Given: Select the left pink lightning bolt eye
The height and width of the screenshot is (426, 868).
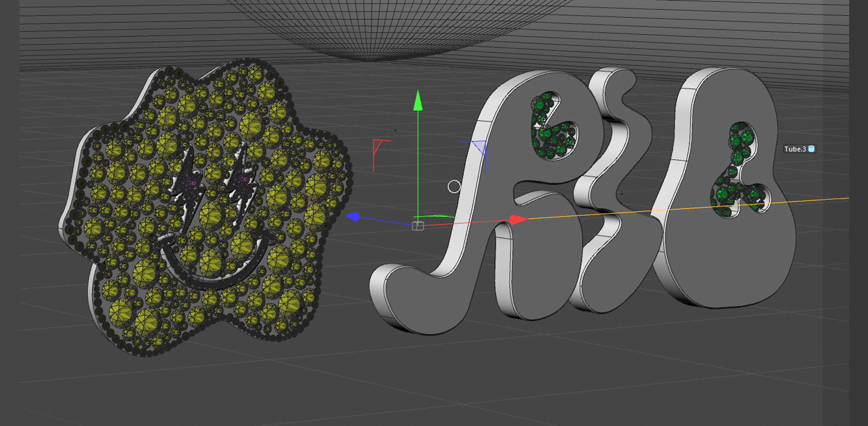Looking at the screenshot, I should coord(188,177).
